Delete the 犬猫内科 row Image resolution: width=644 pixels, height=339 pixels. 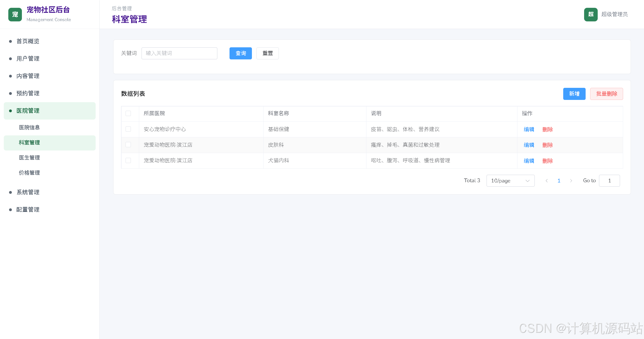click(547, 161)
